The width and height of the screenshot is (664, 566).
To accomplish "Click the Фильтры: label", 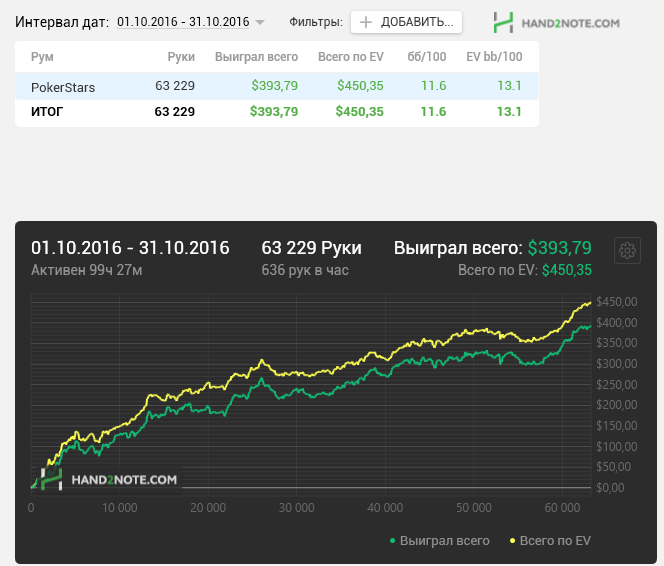I will [316, 22].
